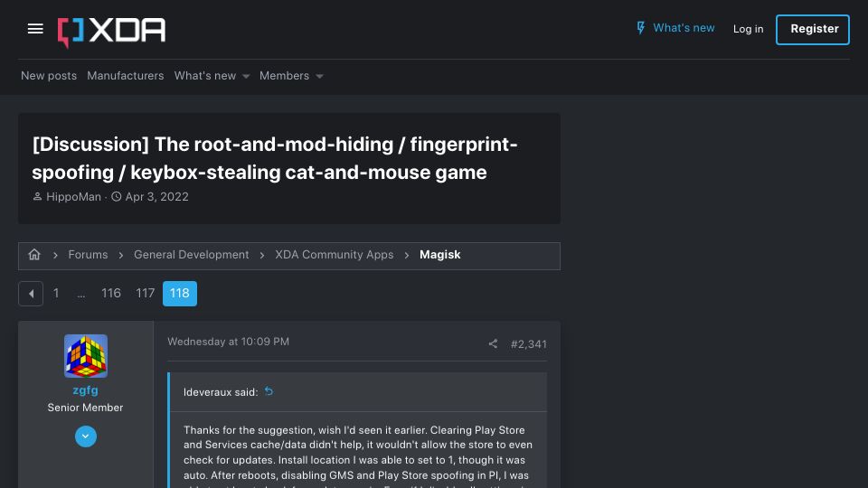Open post number #2,341 link
Viewport: 868px width, 488px height.
529,344
